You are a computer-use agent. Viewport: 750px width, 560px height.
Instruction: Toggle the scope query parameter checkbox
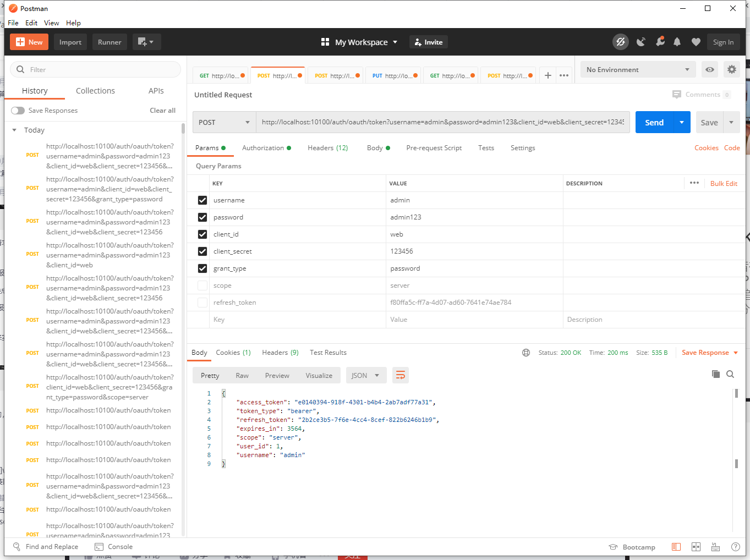202,285
